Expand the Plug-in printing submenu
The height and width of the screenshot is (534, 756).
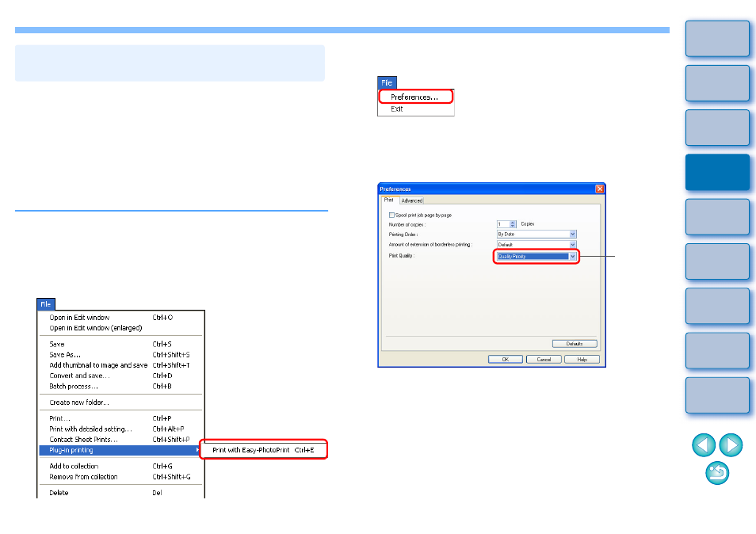pos(121,450)
